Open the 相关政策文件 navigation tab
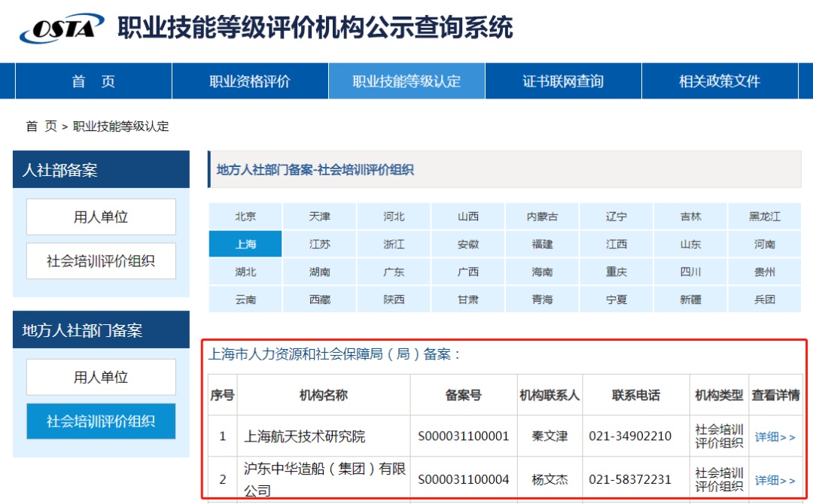The image size is (813, 504). [719, 81]
